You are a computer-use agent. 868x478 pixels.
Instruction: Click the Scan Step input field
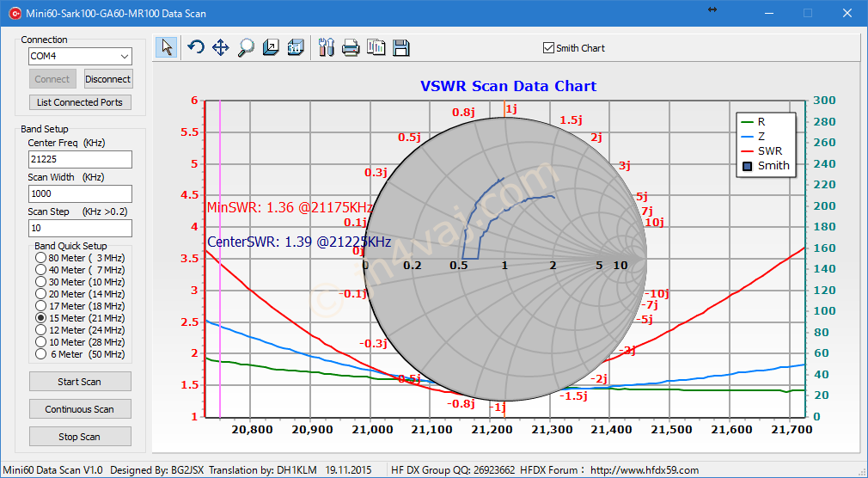[x=80, y=228]
